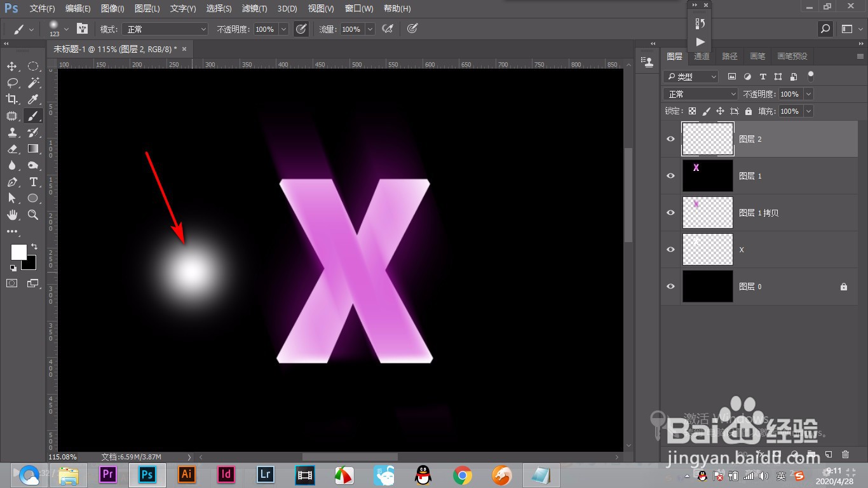868x488 pixels.
Task: Select the Eyedropper tool
Action: point(33,99)
